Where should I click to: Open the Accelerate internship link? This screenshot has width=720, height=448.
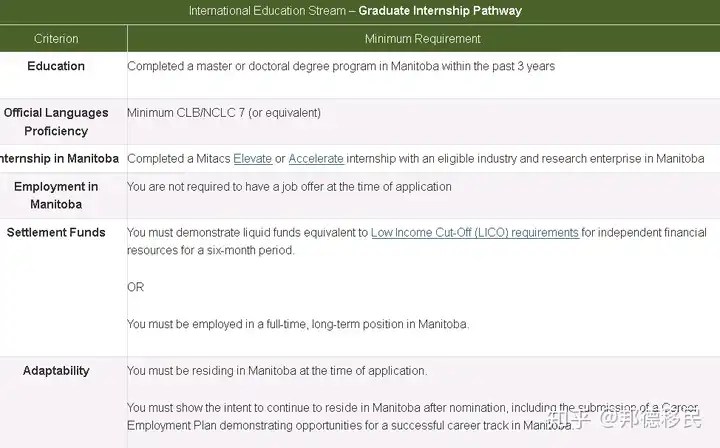pos(316,159)
